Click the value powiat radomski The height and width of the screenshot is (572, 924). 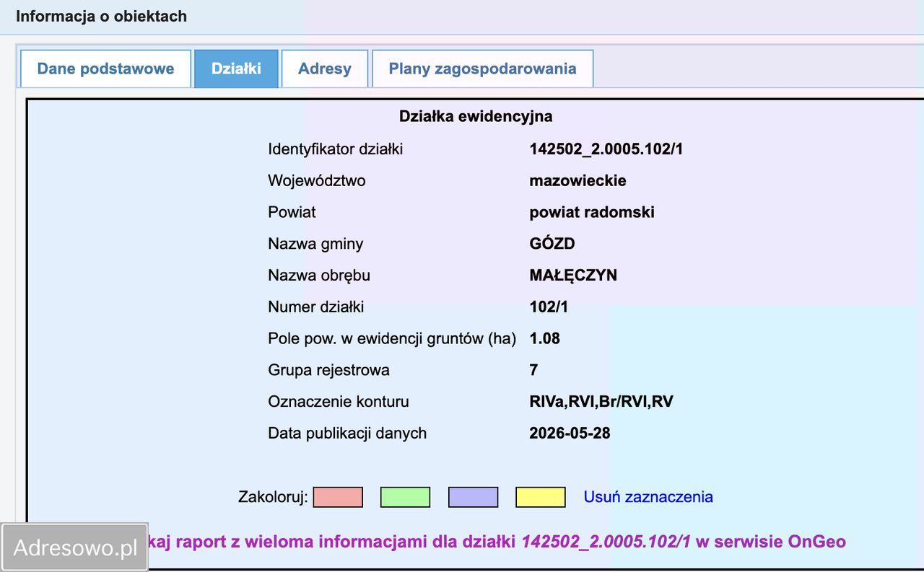[592, 212]
